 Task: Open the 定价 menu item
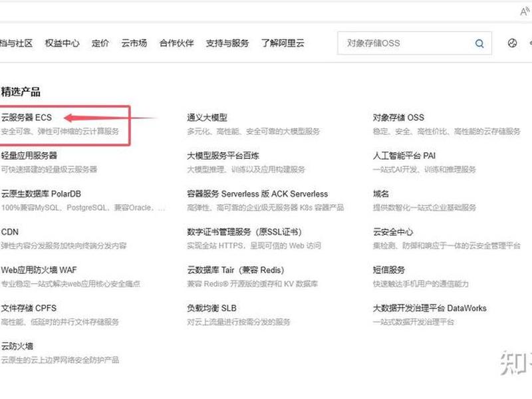click(100, 43)
